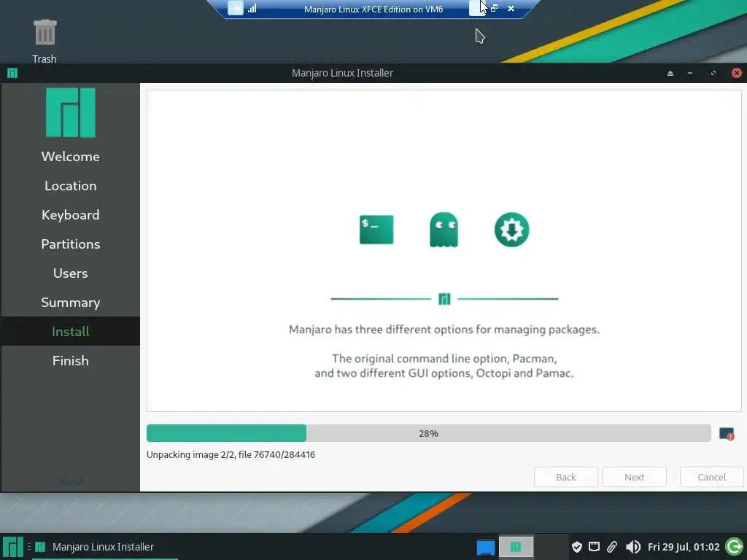Click the small Manjaro logo on the divider
Viewport: 747px width, 560px height.
tap(444, 298)
